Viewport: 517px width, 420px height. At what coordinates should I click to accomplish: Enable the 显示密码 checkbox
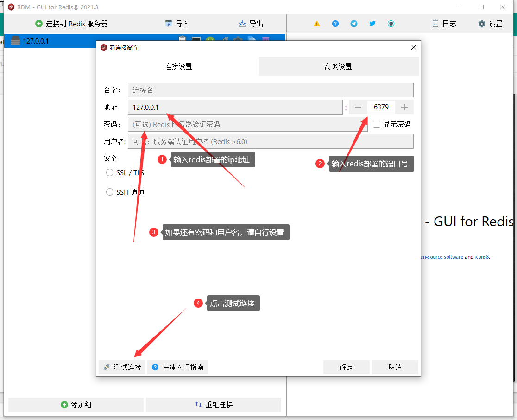pyautogui.click(x=377, y=124)
